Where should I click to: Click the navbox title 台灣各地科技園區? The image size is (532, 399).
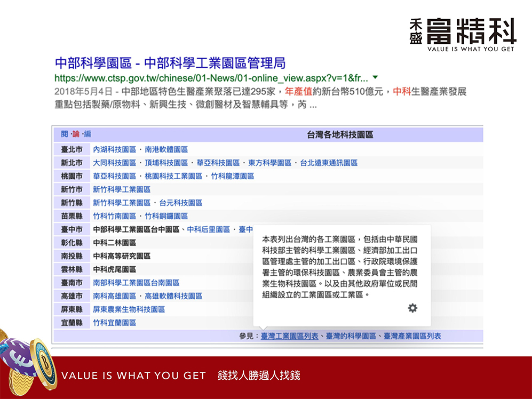point(340,135)
